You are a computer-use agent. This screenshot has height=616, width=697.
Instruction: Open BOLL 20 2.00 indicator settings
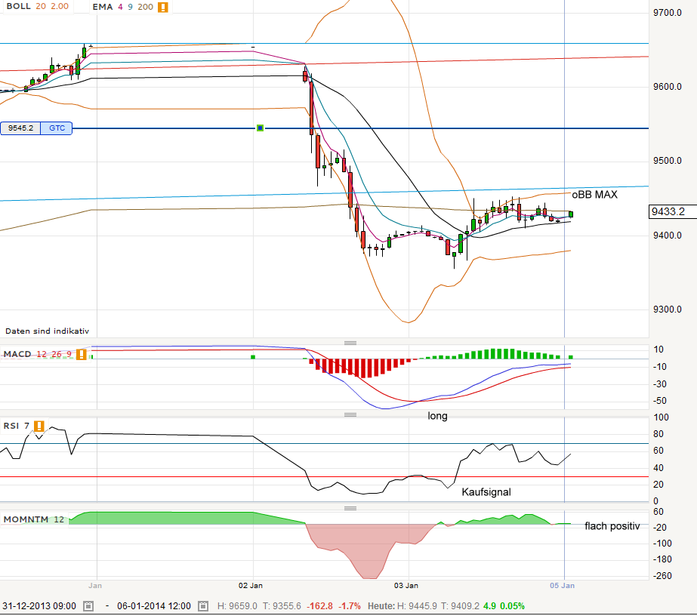pos(37,6)
